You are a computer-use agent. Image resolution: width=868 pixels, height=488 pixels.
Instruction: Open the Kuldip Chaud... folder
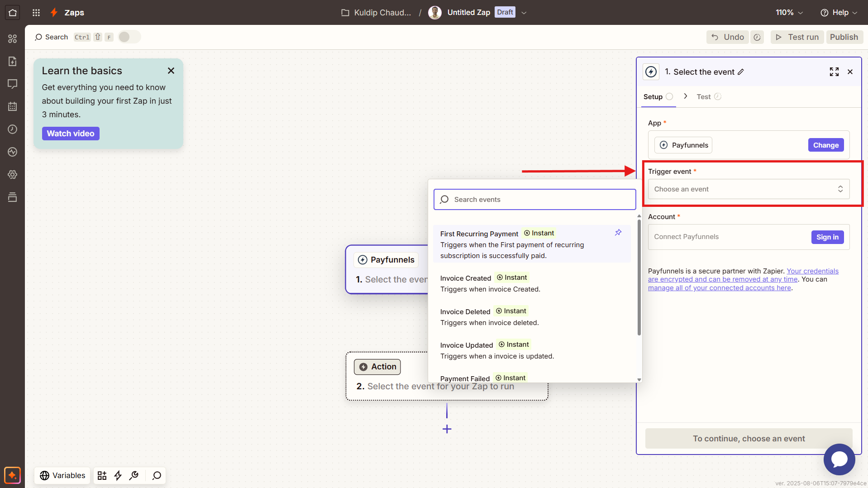[x=376, y=12]
